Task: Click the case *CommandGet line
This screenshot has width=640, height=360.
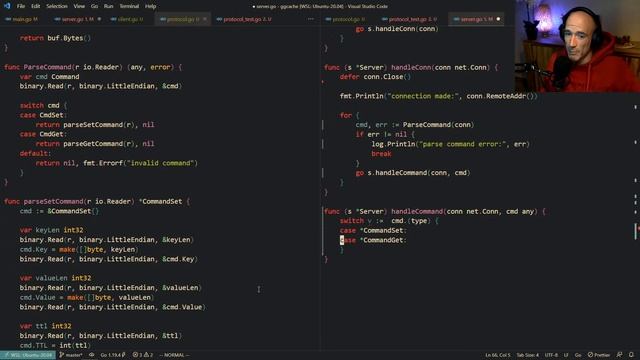Action: coord(373,240)
